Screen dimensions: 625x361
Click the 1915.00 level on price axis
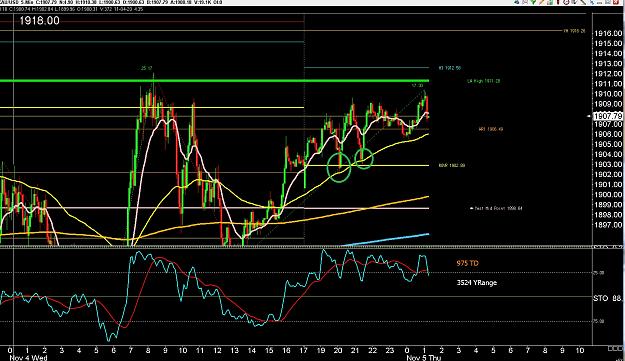point(608,43)
